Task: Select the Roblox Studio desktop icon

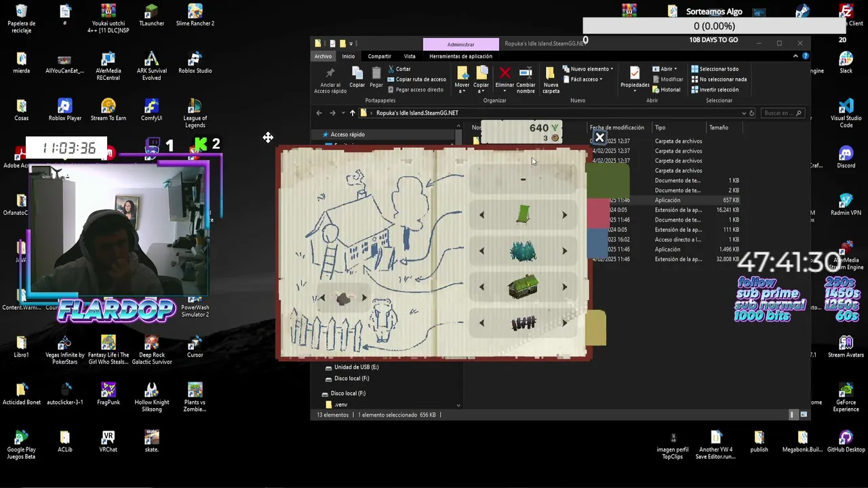Action: 195,63
